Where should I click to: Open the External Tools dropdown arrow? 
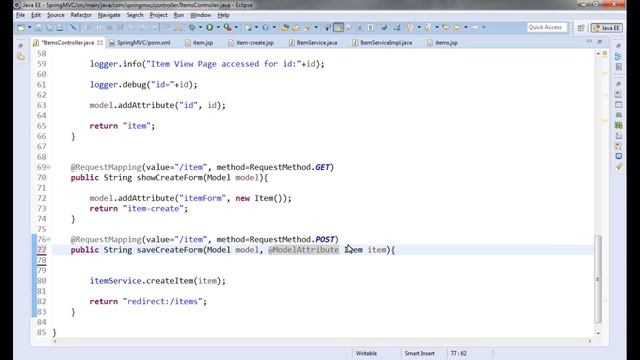236,27
